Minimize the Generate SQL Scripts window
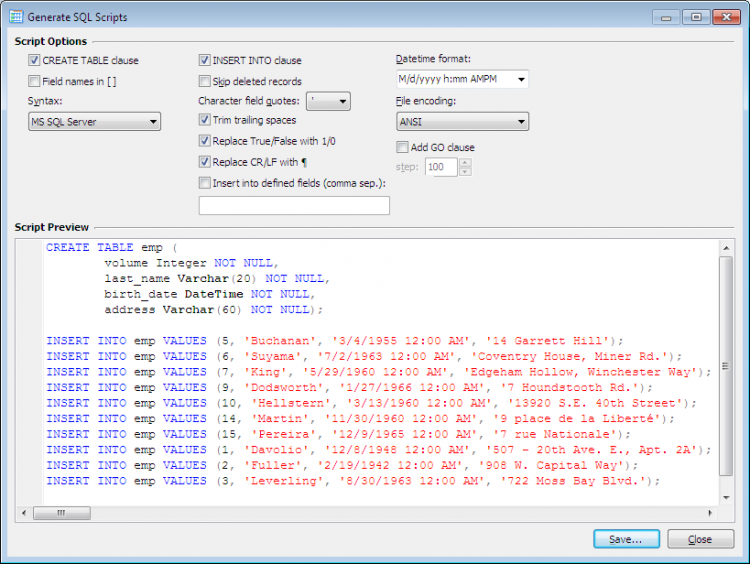750x564 pixels. (666, 17)
